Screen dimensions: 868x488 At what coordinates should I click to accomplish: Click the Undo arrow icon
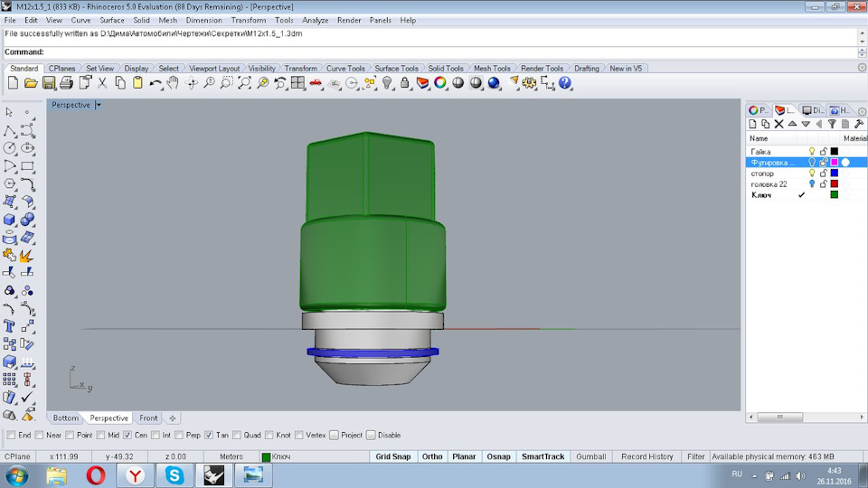coord(156,83)
